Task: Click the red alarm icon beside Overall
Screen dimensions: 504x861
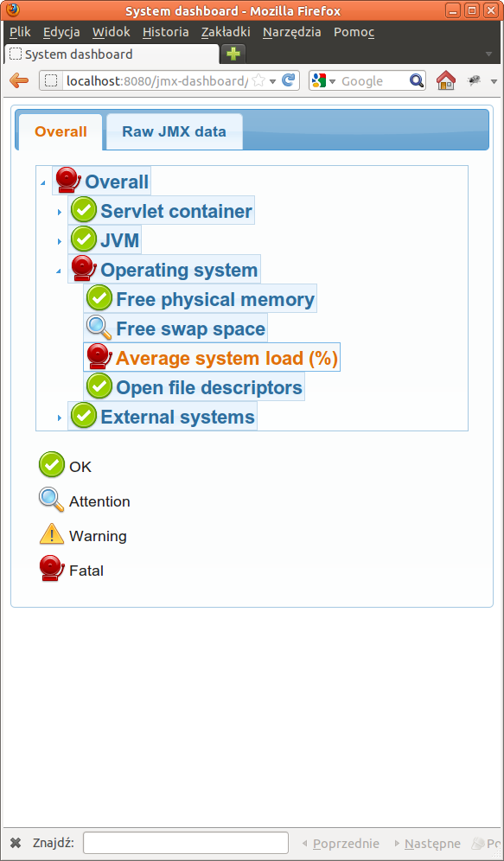Action: [68, 181]
